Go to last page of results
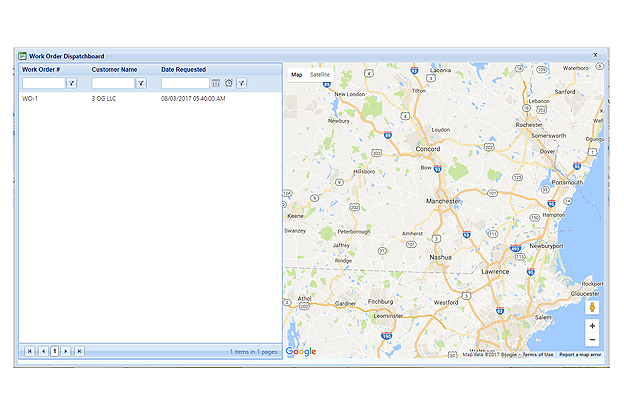This screenshot has height=414, width=624. click(79, 351)
